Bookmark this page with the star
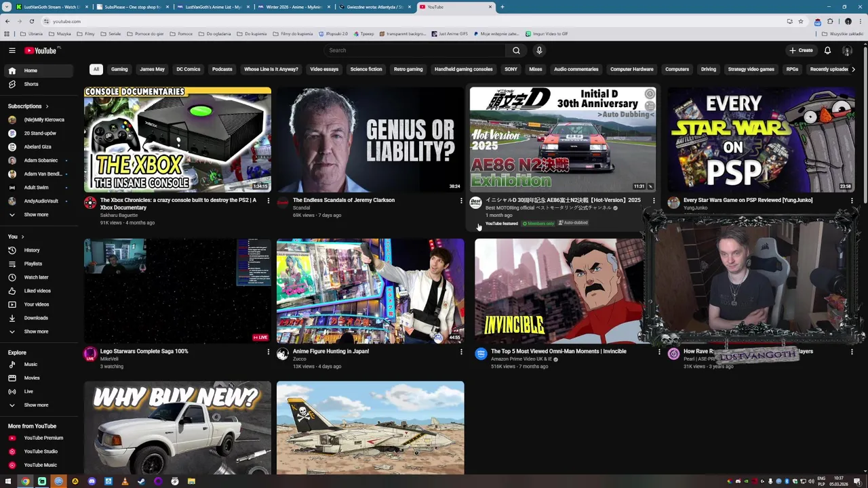Screen dimensions: 868x488 tap(801, 21)
